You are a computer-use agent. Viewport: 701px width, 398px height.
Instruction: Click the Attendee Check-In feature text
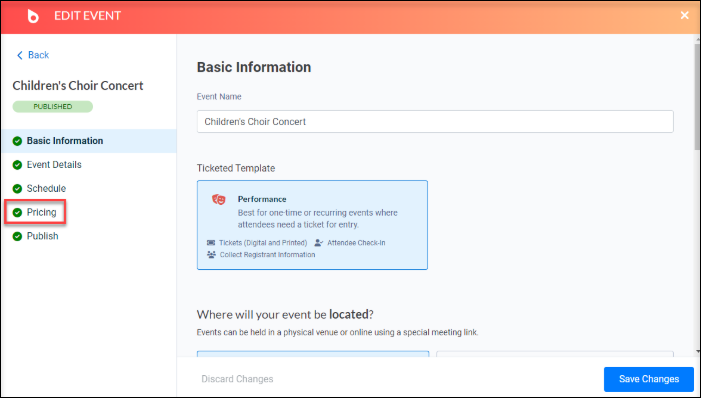coord(356,243)
